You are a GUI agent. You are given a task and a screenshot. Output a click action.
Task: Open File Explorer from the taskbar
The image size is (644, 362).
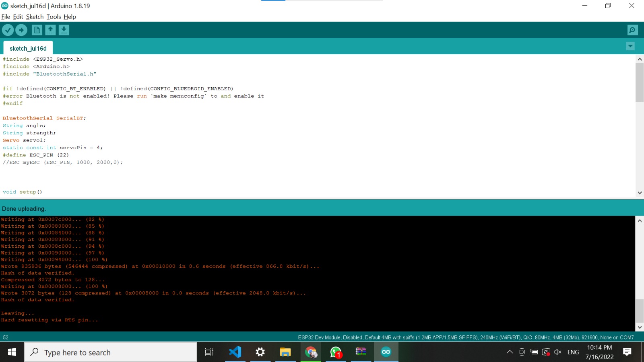[285, 352]
